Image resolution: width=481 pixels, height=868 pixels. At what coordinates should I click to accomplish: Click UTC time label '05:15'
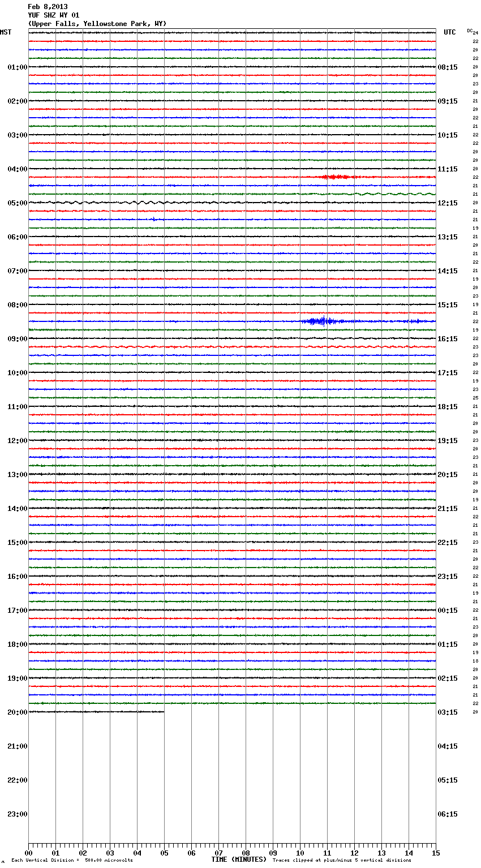coord(448,780)
